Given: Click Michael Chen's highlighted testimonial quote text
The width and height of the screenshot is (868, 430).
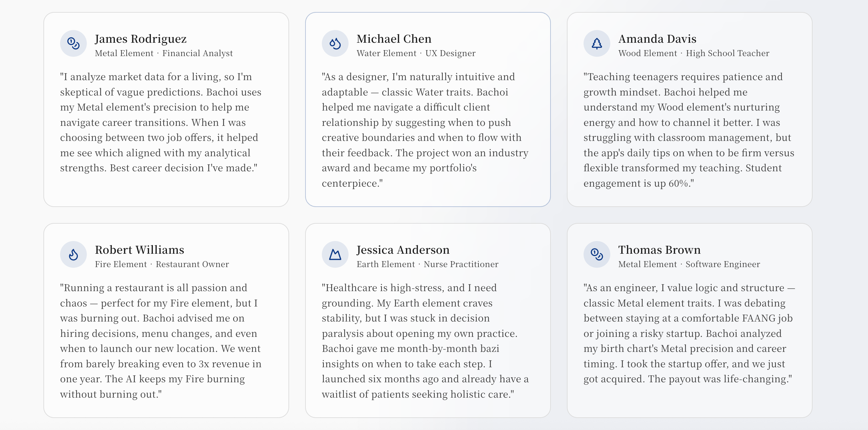Looking at the screenshot, I should tap(425, 130).
